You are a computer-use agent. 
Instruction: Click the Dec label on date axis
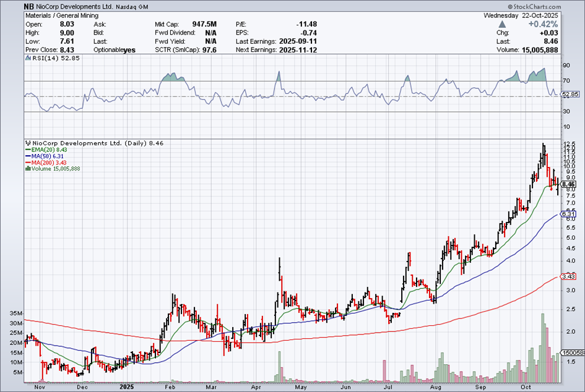82,387
